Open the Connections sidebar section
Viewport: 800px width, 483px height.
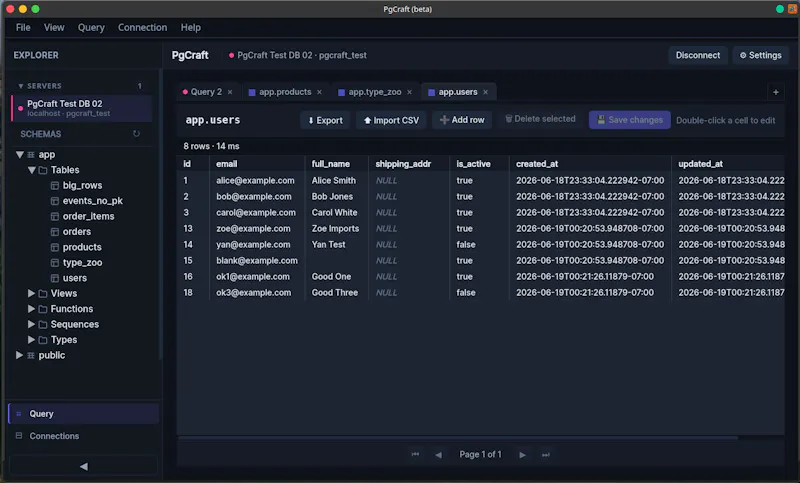pos(84,436)
